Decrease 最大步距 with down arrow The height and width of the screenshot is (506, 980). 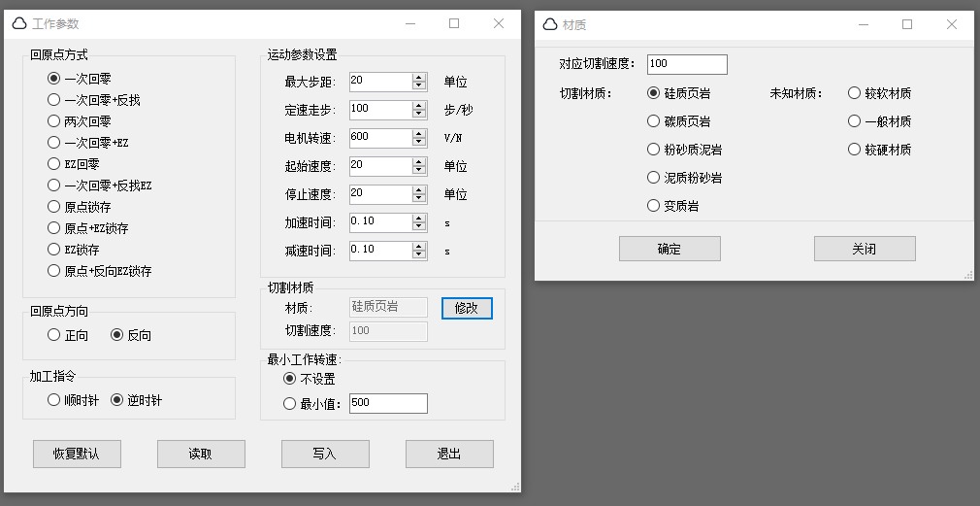(x=419, y=86)
